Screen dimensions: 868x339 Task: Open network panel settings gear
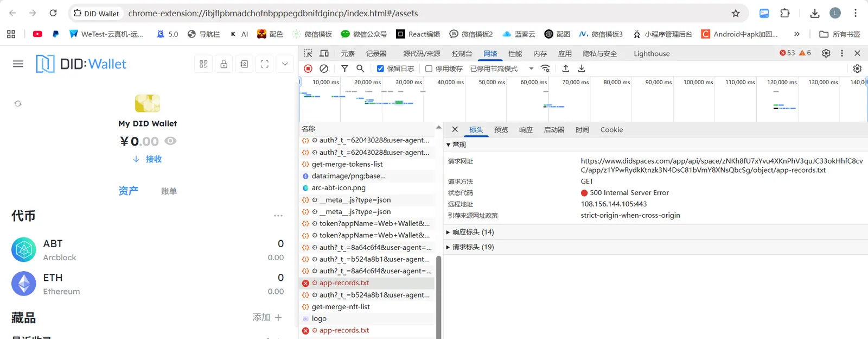point(857,68)
